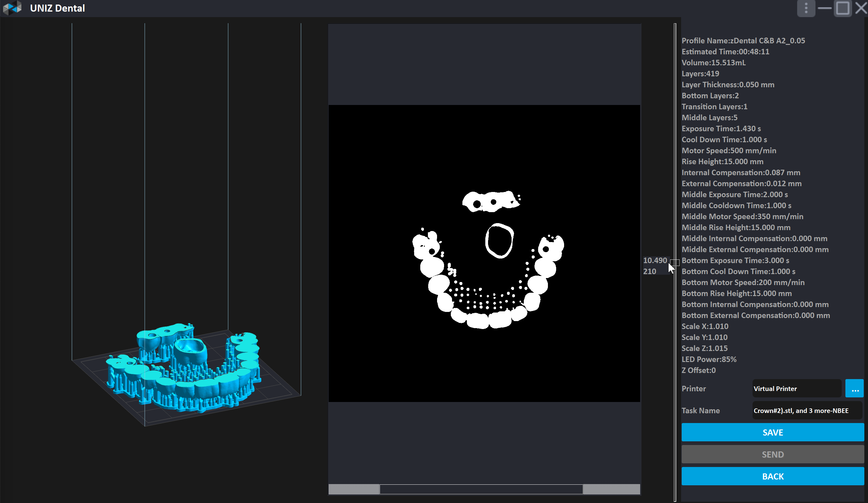This screenshot has height=503, width=868.
Task: Click 'Layer Thickness:0.050 mm' text
Action: [x=728, y=85]
